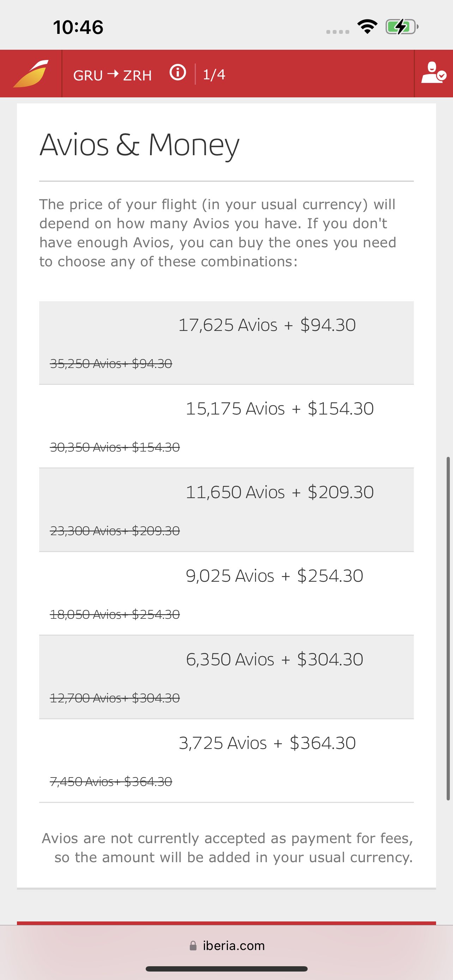Tap the Wi-Fi status icon
Screen dimensions: 453x980
click(x=367, y=26)
